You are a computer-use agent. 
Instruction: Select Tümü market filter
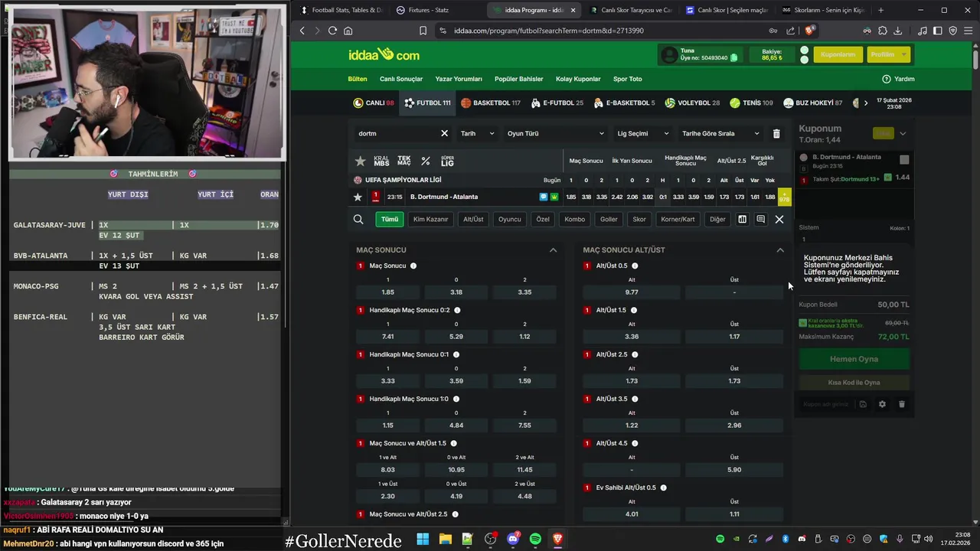point(390,220)
